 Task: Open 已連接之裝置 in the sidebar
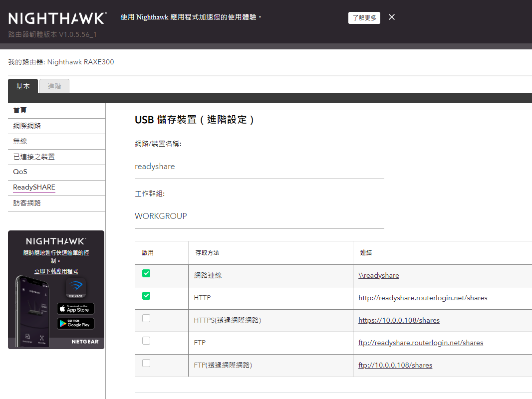point(57,157)
